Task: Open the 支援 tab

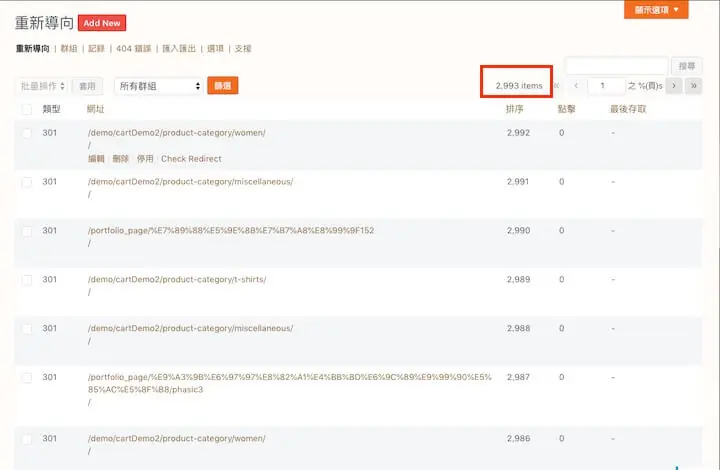Action: click(243, 49)
